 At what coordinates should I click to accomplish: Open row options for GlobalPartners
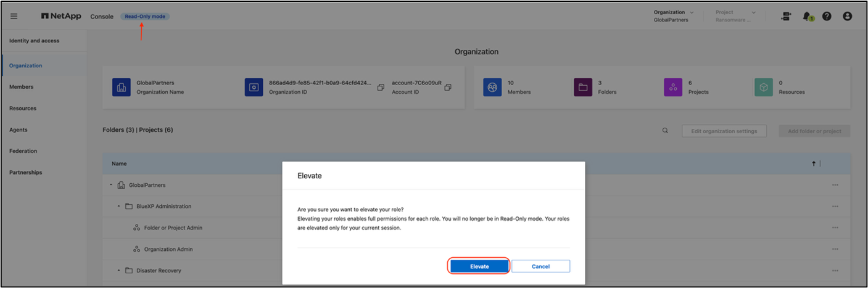coord(835,185)
